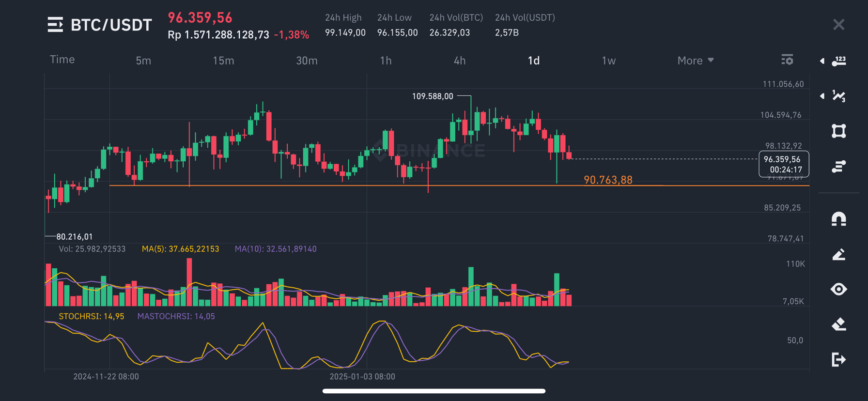The image size is (868, 401).
Task: Select the 5m timeframe
Action: (x=143, y=61)
